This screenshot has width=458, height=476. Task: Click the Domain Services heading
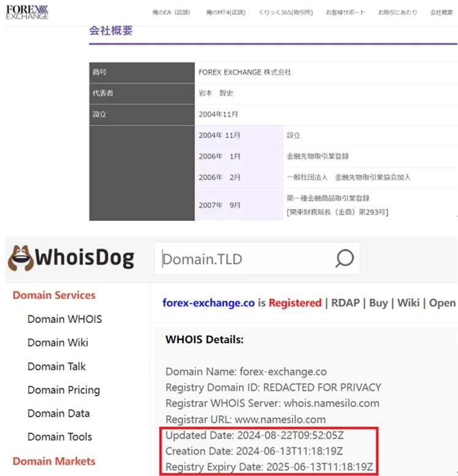tap(54, 295)
